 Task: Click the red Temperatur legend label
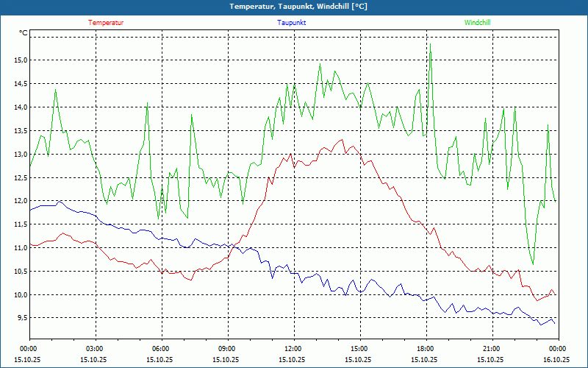pyautogui.click(x=106, y=23)
